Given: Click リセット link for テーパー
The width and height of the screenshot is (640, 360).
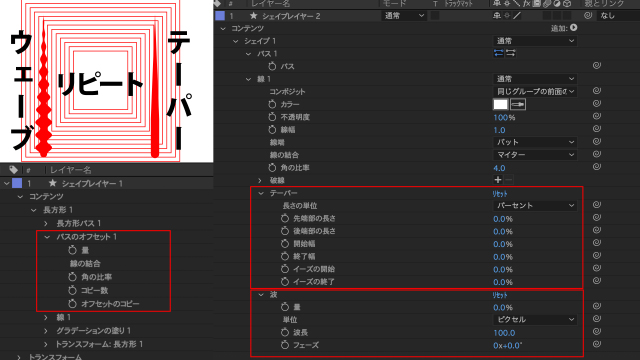Looking at the screenshot, I should pyautogui.click(x=500, y=193).
